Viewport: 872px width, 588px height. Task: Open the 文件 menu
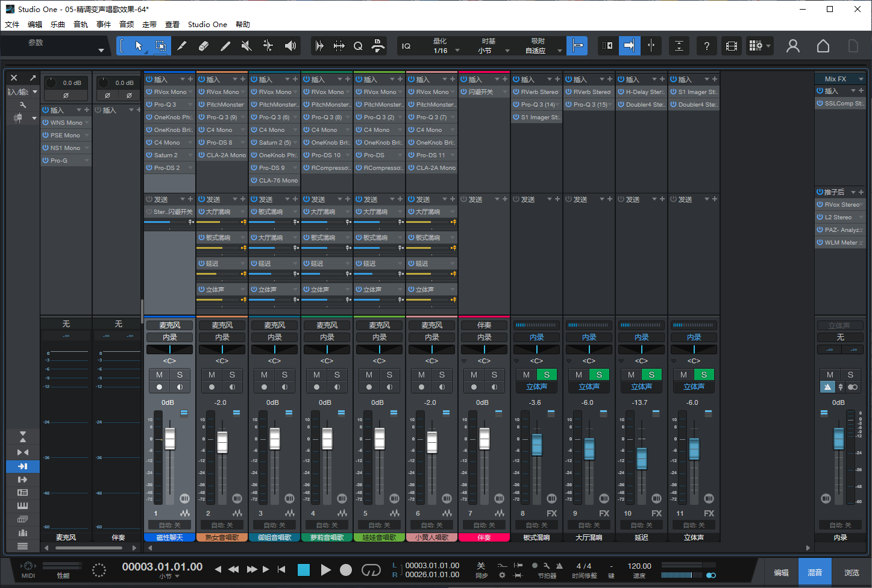tap(13, 24)
